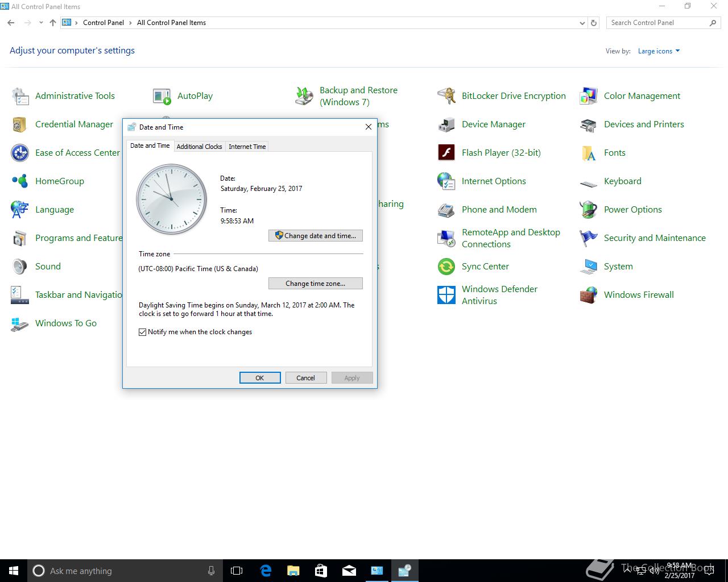
Task: Open Windows Firewall icon
Action: click(589, 295)
